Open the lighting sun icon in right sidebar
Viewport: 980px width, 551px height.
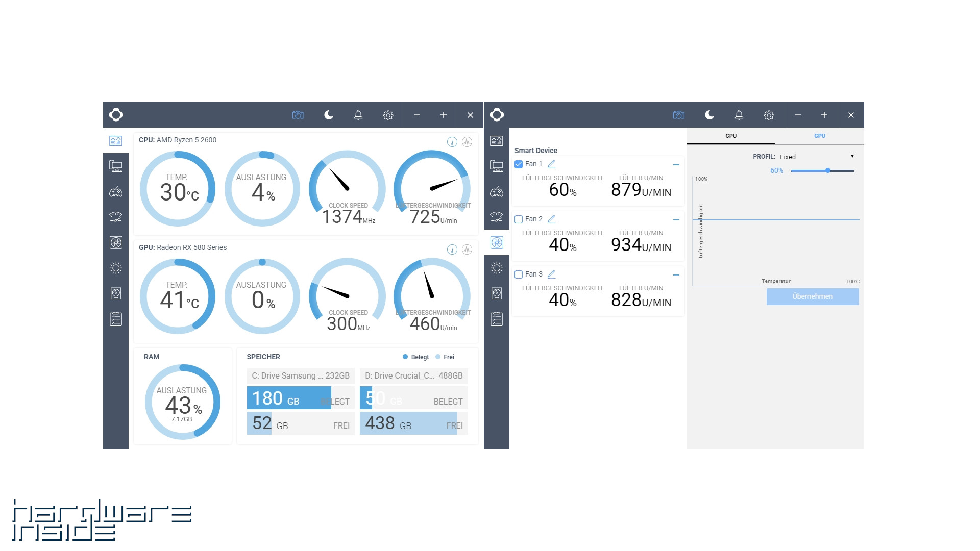(497, 268)
